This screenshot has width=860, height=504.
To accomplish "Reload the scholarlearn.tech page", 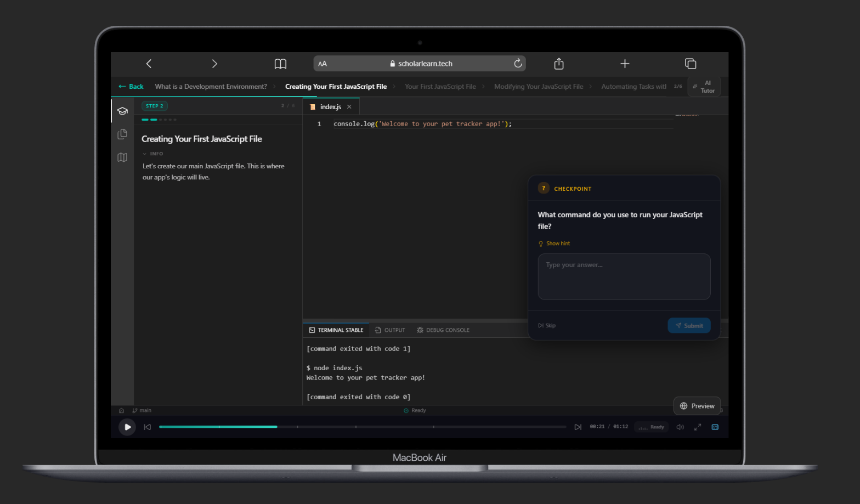I will click(x=518, y=64).
